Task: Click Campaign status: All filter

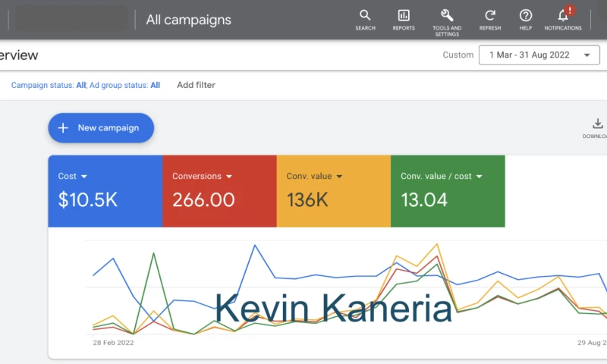Action: (x=48, y=86)
